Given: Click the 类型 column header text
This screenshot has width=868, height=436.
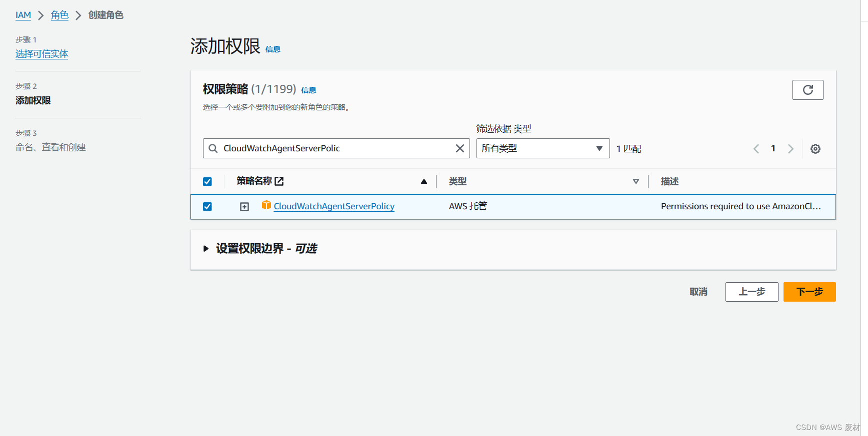Looking at the screenshot, I should [457, 181].
